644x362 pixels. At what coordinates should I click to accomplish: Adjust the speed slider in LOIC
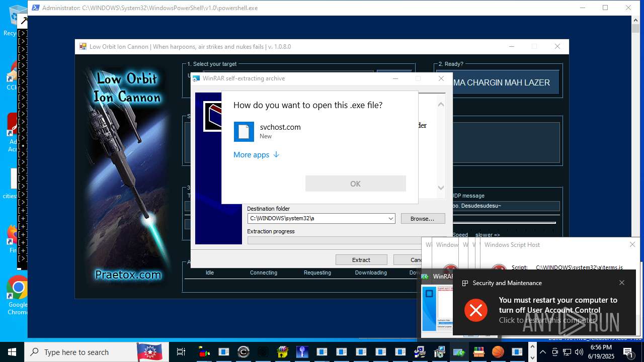[505, 222]
